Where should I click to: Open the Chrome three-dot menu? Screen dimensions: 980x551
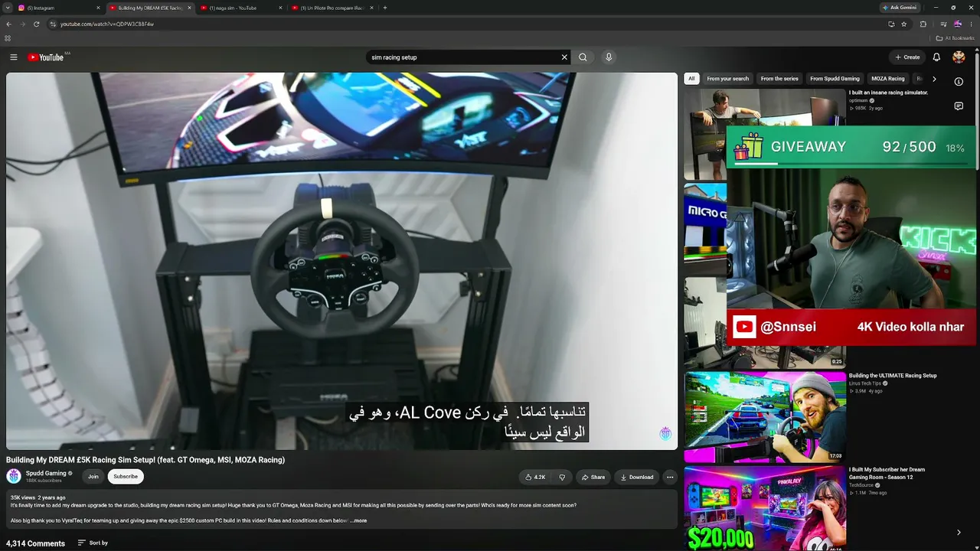tap(971, 24)
